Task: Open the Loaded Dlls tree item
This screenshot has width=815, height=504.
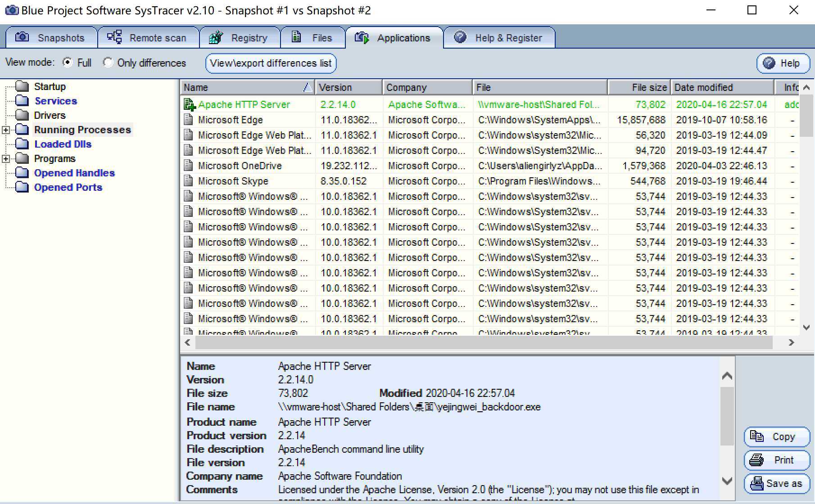Action: [63, 144]
